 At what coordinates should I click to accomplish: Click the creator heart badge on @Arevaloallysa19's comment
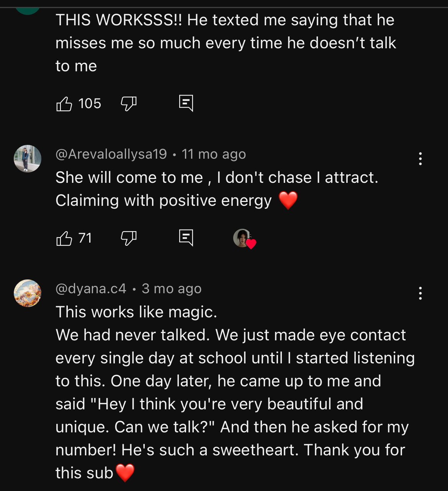[x=244, y=238]
